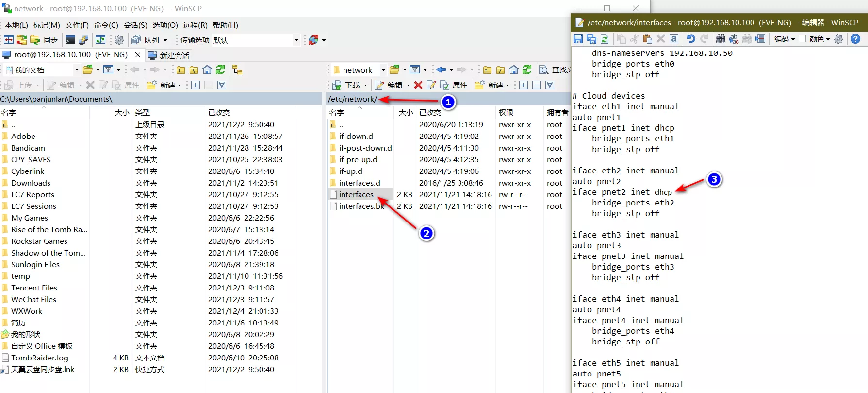The image size is (868, 393).
Task: Click red X delete in remote panel
Action: pyautogui.click(x=418, y=85)
